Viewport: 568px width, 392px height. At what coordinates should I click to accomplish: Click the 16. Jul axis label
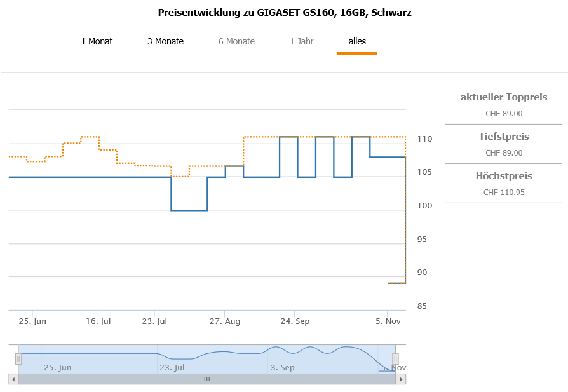tap(98, 321)
